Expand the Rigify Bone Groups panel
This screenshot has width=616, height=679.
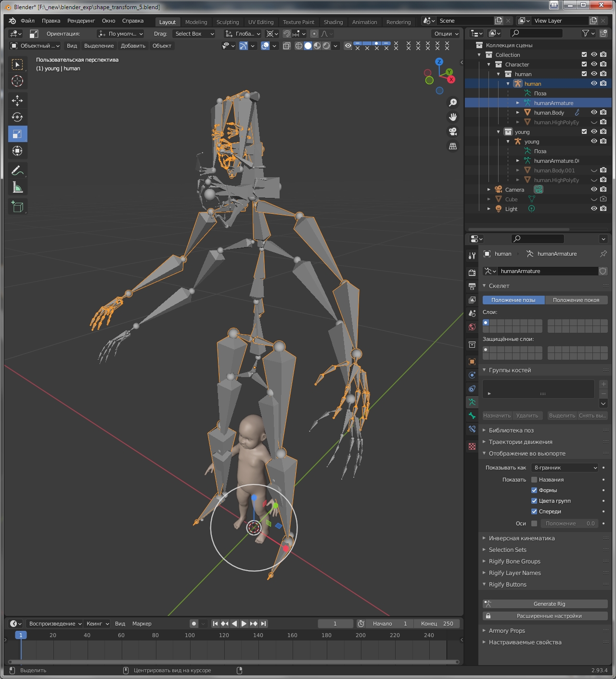click(514, 561)
